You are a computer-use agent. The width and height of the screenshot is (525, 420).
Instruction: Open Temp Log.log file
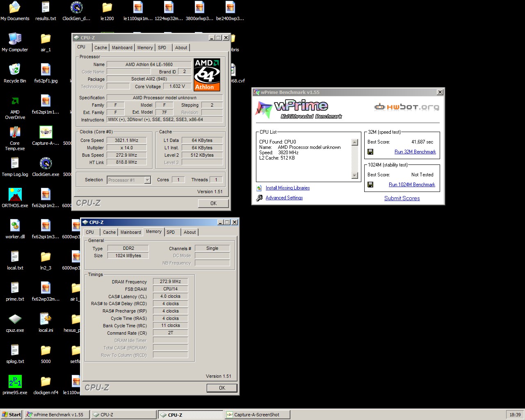pos(15,167)
